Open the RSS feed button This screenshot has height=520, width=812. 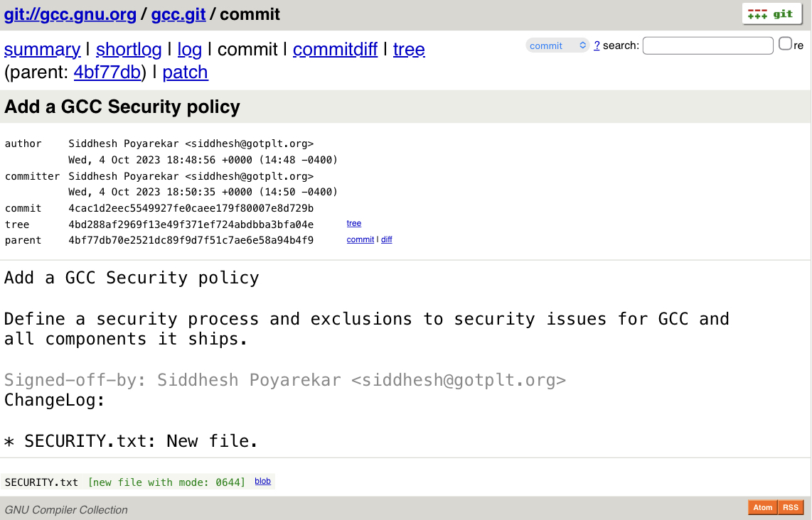click(x=791, y=507)
